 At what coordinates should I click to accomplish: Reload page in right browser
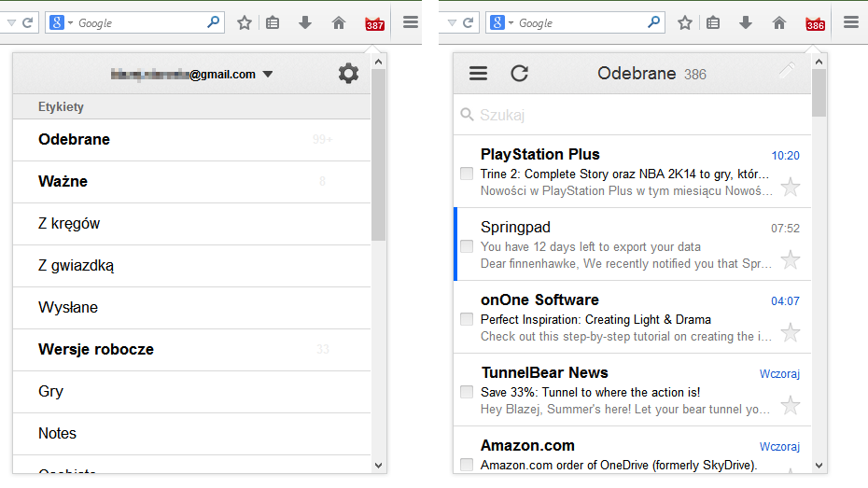click(468, 22)
